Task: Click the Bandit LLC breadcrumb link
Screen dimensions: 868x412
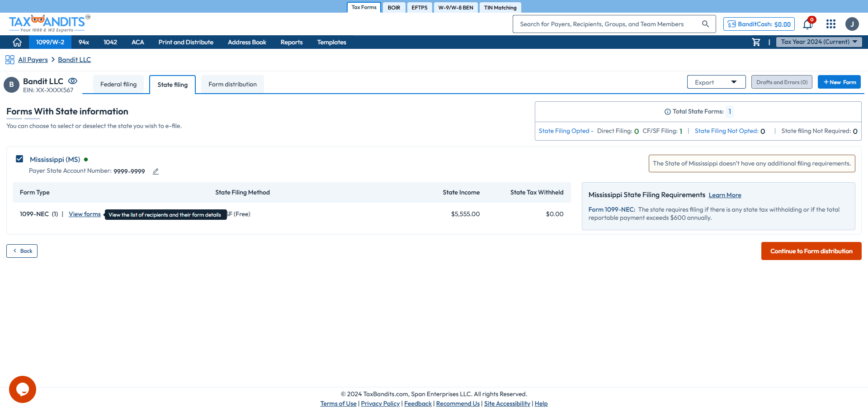Action: 74,60
